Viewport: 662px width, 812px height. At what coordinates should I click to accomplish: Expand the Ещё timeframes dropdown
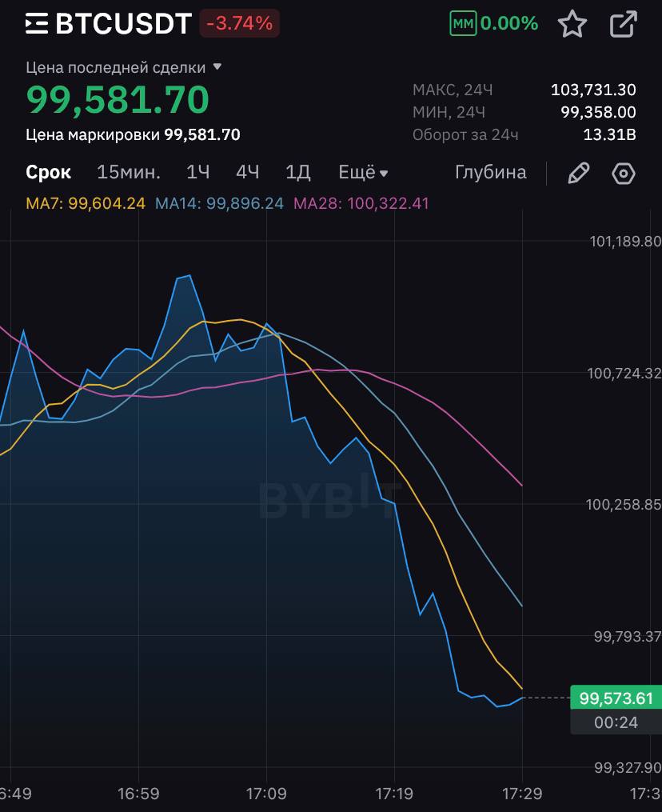tap(363, 173)
